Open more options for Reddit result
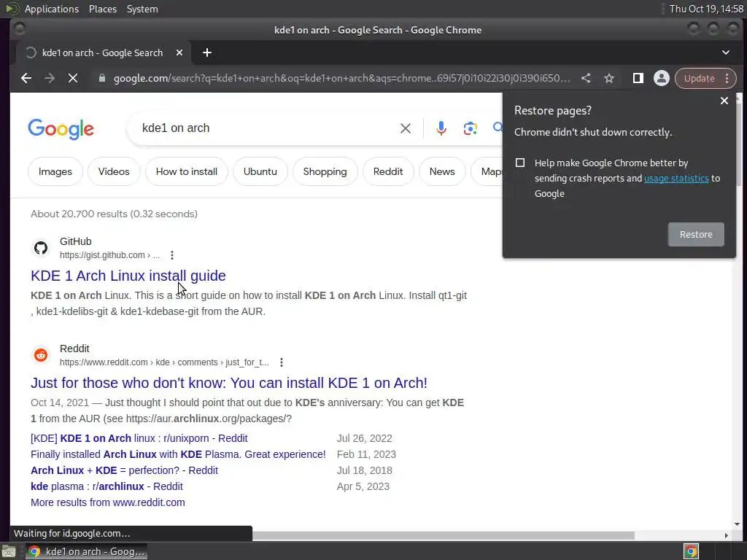Screen dimensions: 747x560 click(282, 362)
